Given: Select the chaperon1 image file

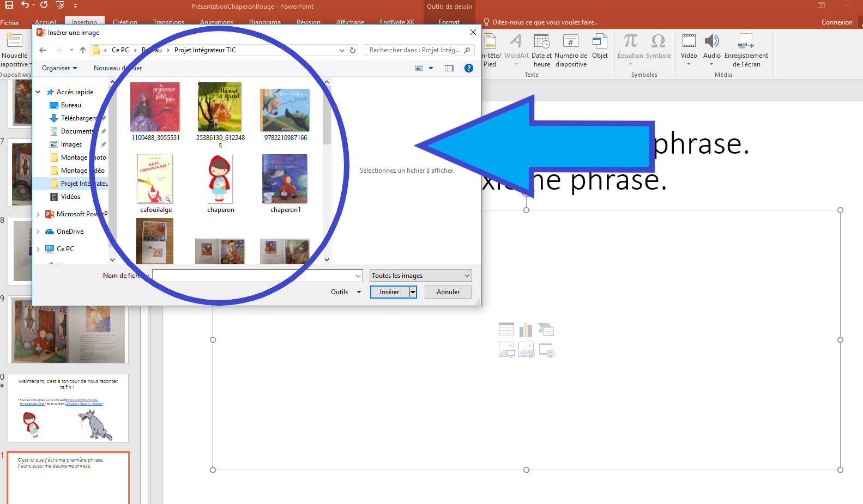Looking at the screenshot, I should [285, 184].
